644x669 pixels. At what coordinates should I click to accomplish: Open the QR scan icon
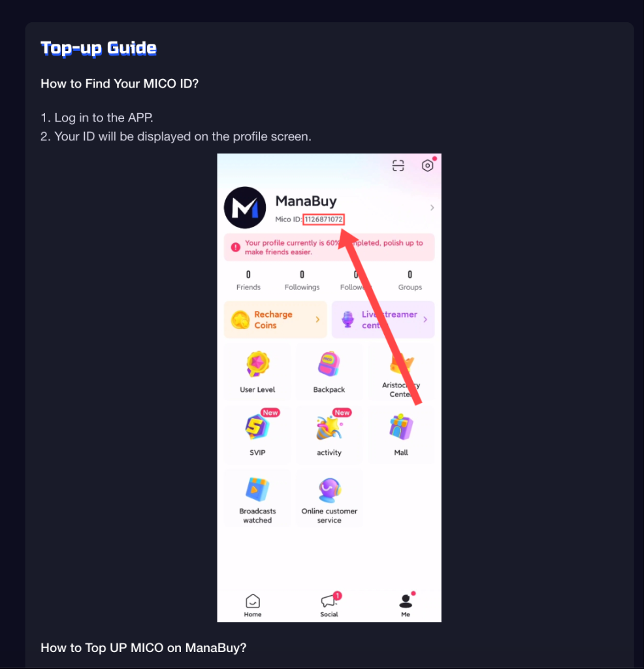[x=398, y=165]
